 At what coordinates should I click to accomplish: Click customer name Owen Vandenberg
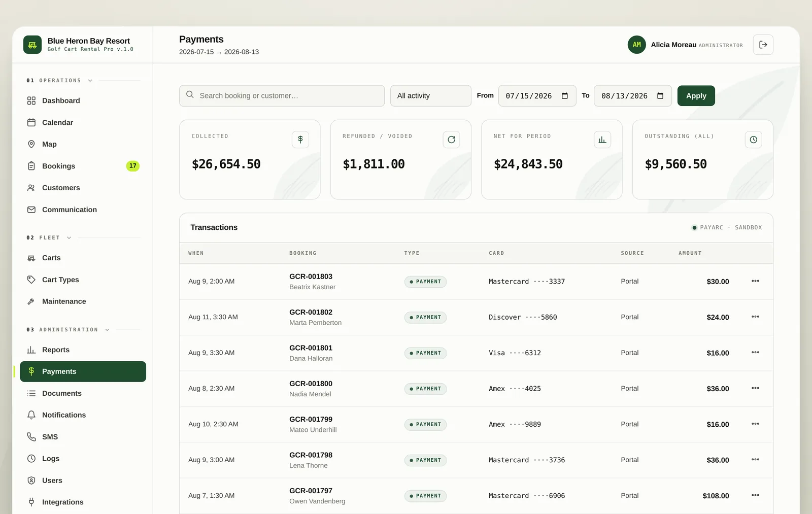coord(317,501)
